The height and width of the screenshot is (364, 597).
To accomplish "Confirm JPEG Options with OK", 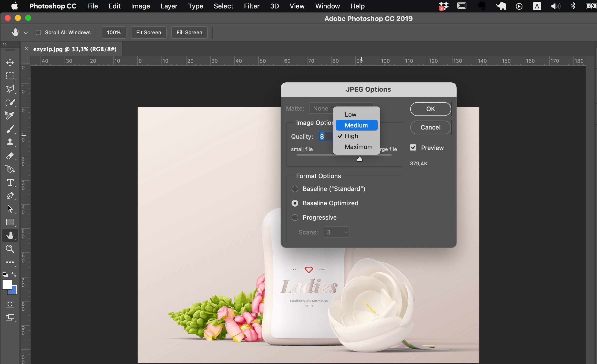I will pos(430,109).
